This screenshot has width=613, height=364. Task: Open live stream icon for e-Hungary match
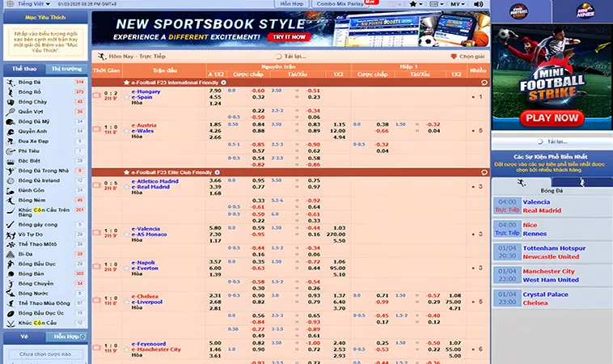tap(96, 95)
